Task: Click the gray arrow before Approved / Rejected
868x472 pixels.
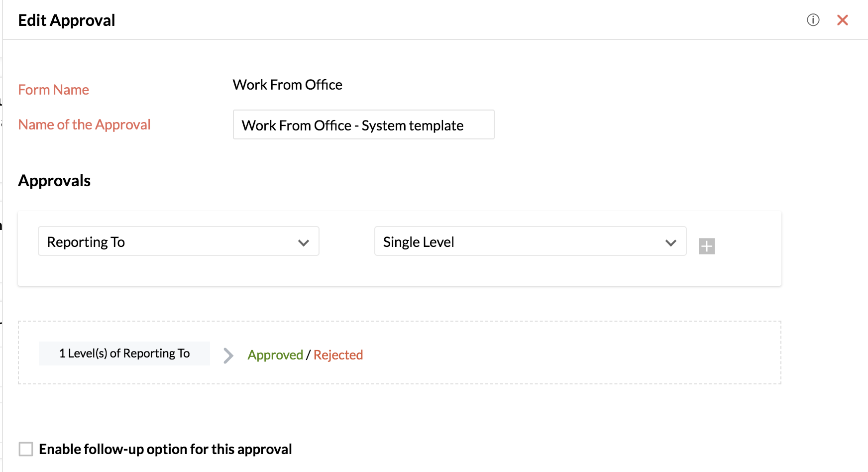Action: tap(228, 355)
